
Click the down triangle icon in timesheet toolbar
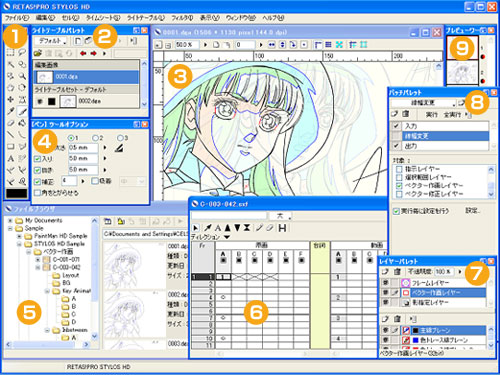pyautogui.click(x=237, y=228)
